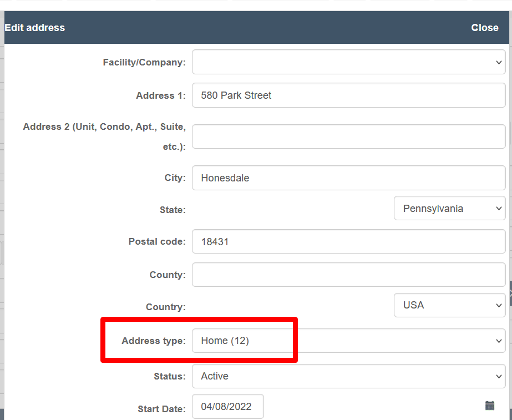Click the 'Start Date:' label
This screenshot has width=512, height=420.
click(161, 409)
